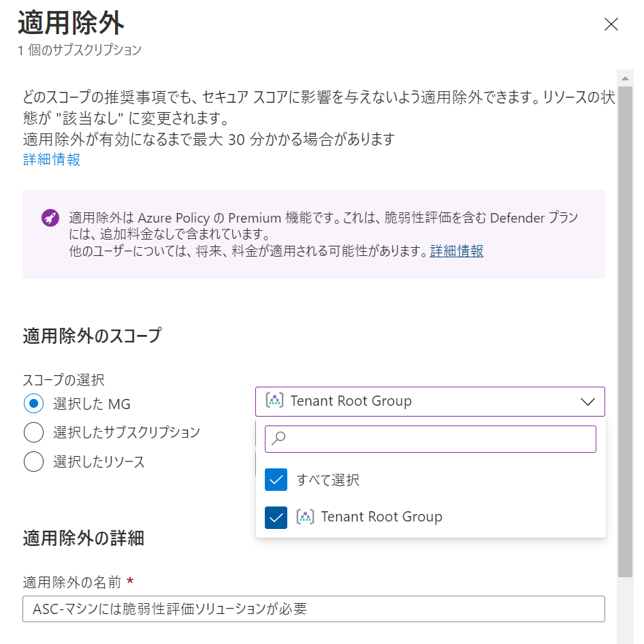The height and width of the screenshot is (644, 644).
Task: Click the scrollbar up arrow
Action: click(625, 78)
